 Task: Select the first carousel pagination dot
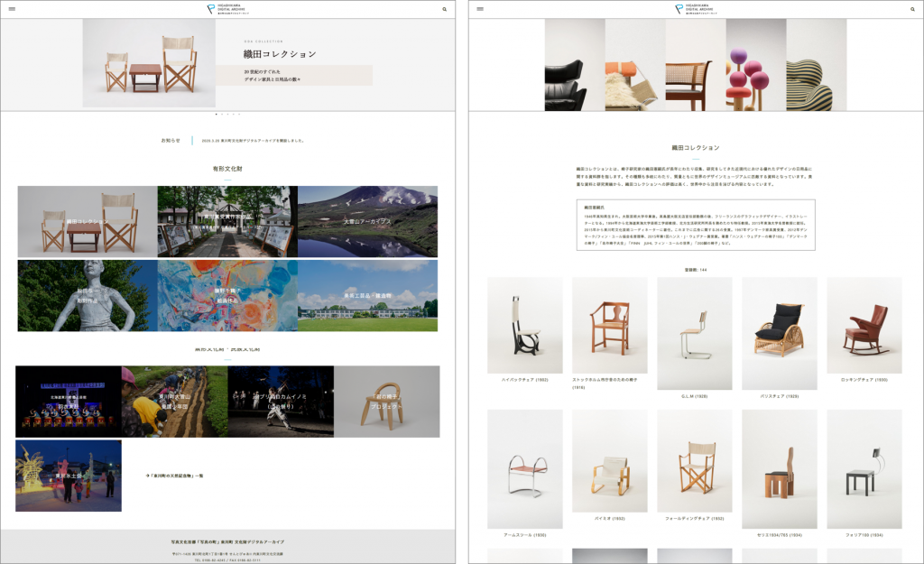[216, 115]
